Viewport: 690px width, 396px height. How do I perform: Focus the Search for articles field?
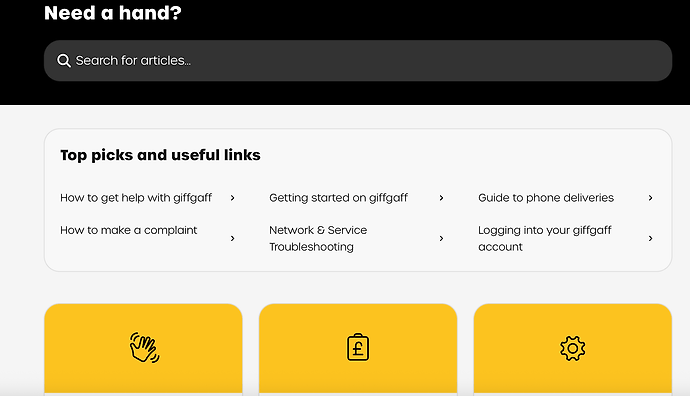(358, 61)
